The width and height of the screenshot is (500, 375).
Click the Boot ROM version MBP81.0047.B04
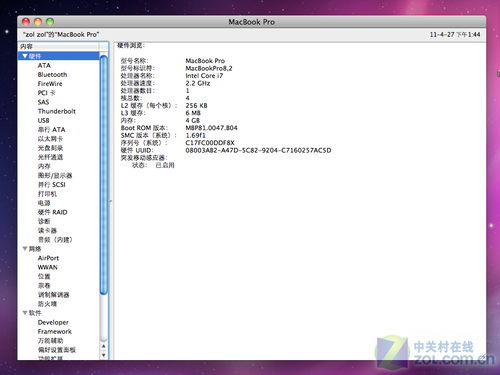211,128
